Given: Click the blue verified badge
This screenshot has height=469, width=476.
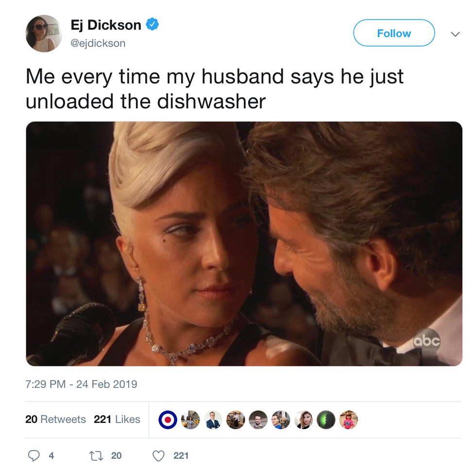Looking at the screenshot, I should [153, 24].
